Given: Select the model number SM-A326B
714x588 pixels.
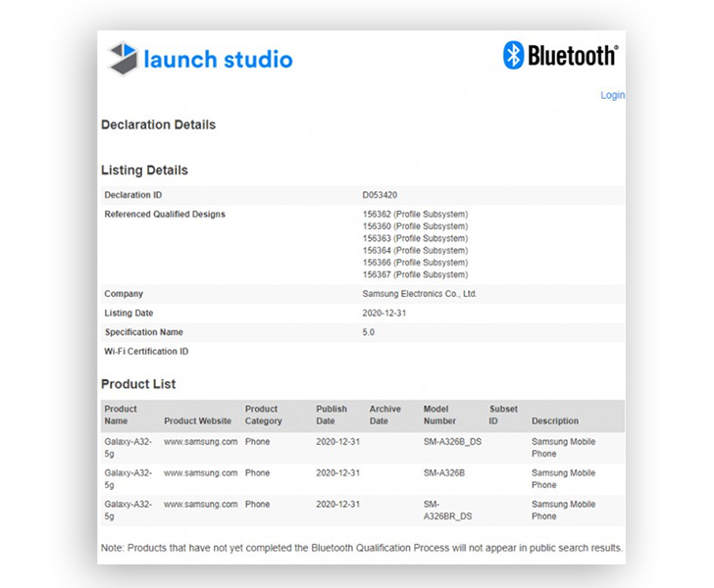Looking at the screenshot, I should coord(444,473).
